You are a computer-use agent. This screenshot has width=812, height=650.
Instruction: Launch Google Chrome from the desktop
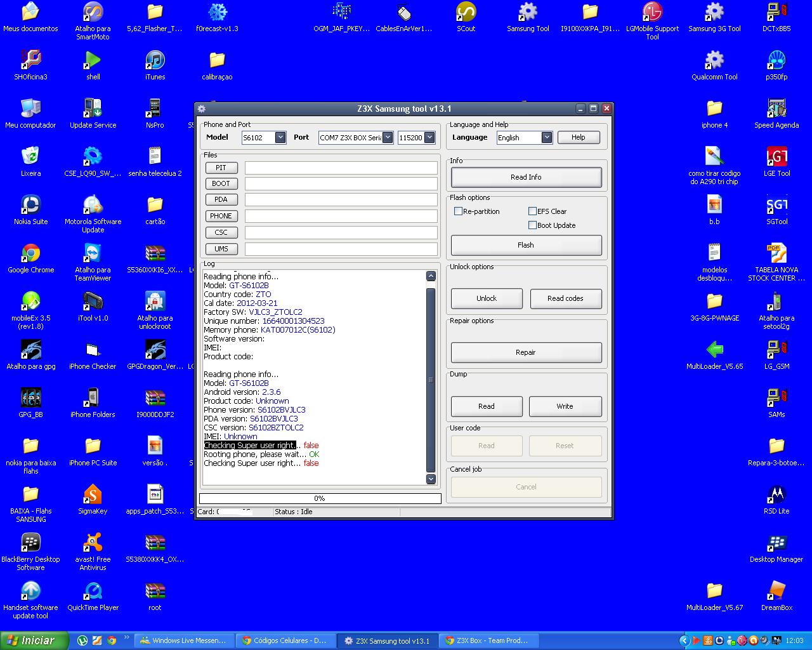click(30, 258)
